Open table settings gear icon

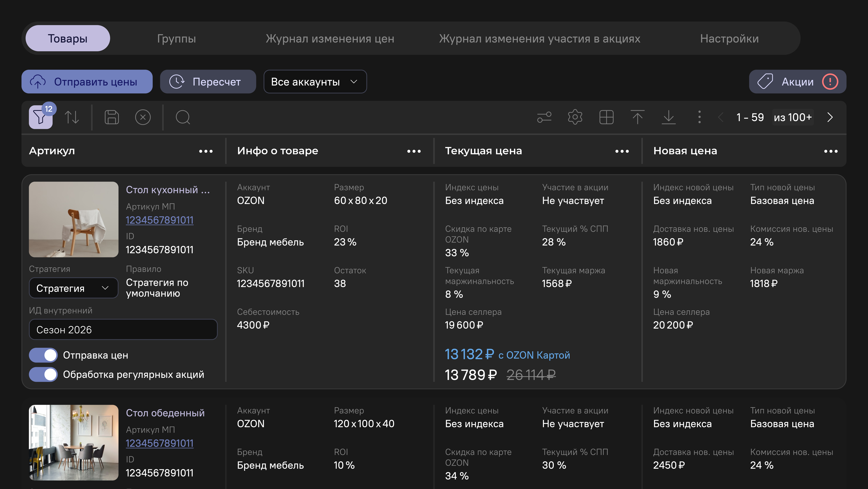point(575,117)
